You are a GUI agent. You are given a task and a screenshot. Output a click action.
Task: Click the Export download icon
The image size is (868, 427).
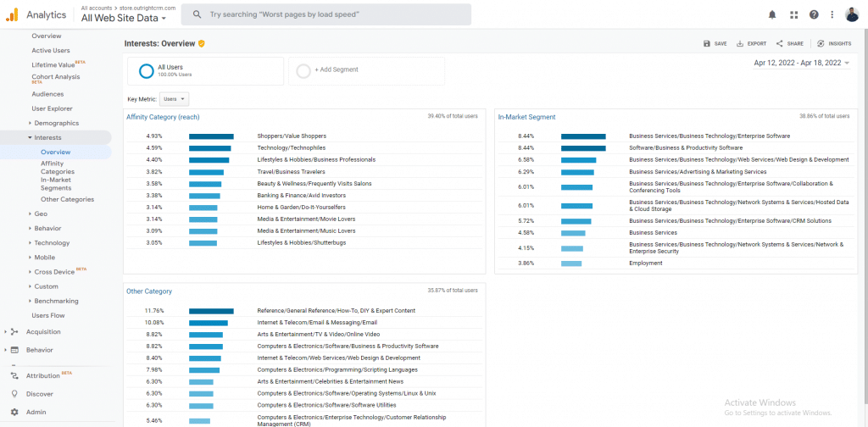pos(739,43)
